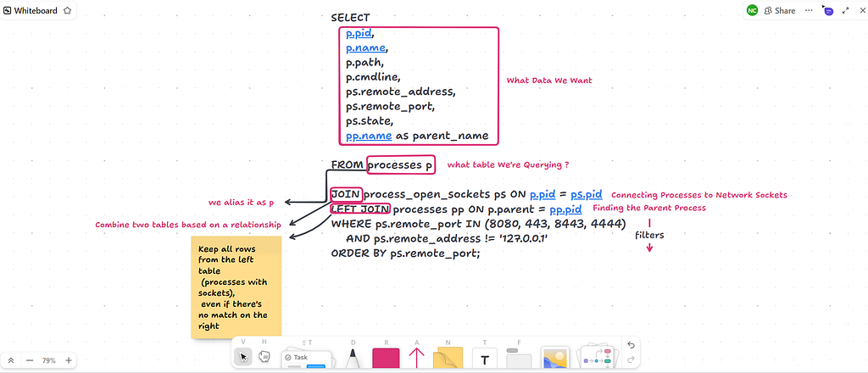This screenshot has height=373, width=868.
Task: Redo the last undone action
Action: pyautogui.click(x=631, y=359)
